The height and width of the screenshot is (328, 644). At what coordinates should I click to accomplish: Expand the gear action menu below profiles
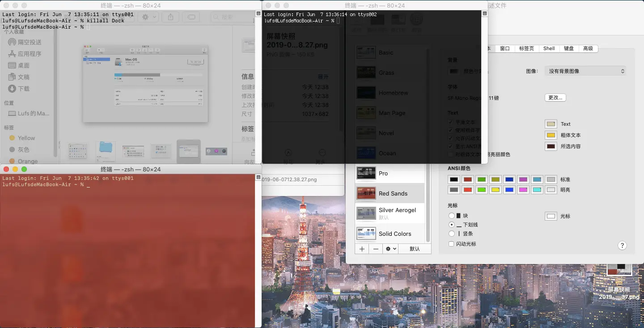390,249
